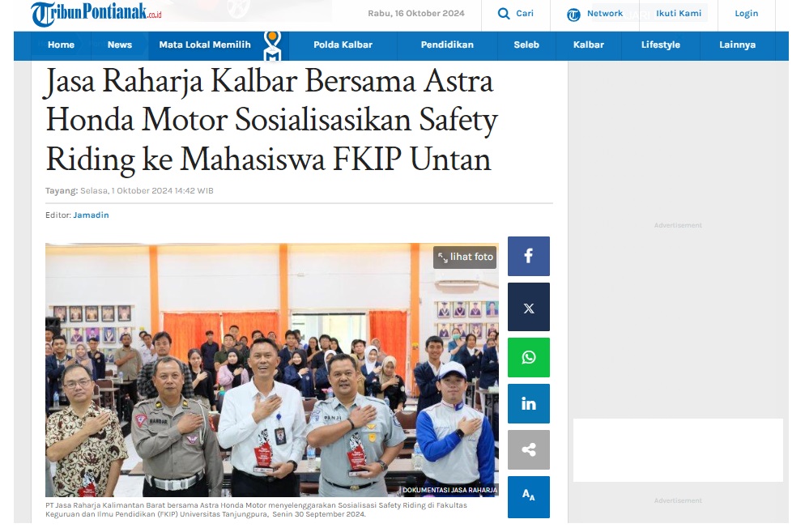Share article on Facebook
805x532 pixels.
(528, 256)
